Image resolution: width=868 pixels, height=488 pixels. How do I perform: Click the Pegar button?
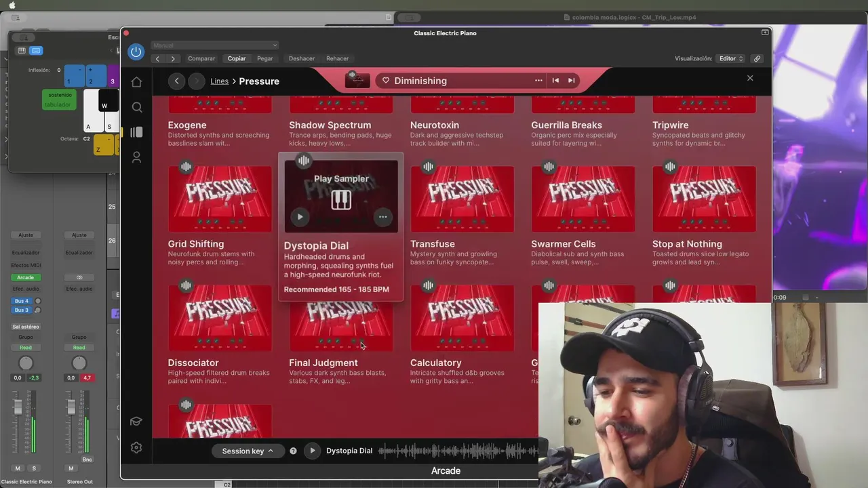(x=265, y=59)
